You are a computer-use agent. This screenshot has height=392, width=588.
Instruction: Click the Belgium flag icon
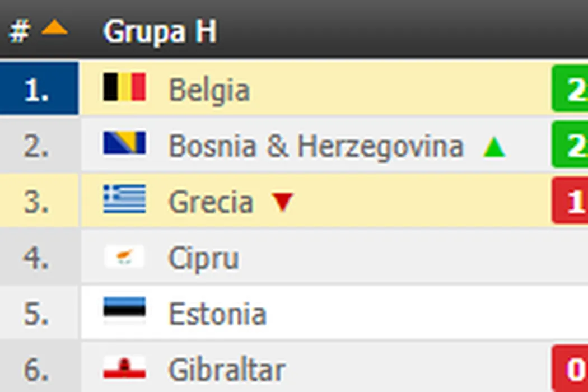(x=124, y=87)
